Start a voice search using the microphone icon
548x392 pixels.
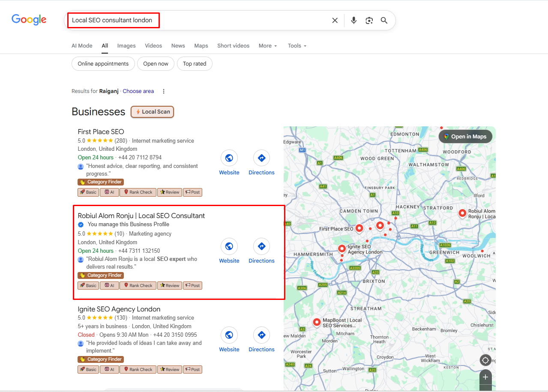(353, 20)
